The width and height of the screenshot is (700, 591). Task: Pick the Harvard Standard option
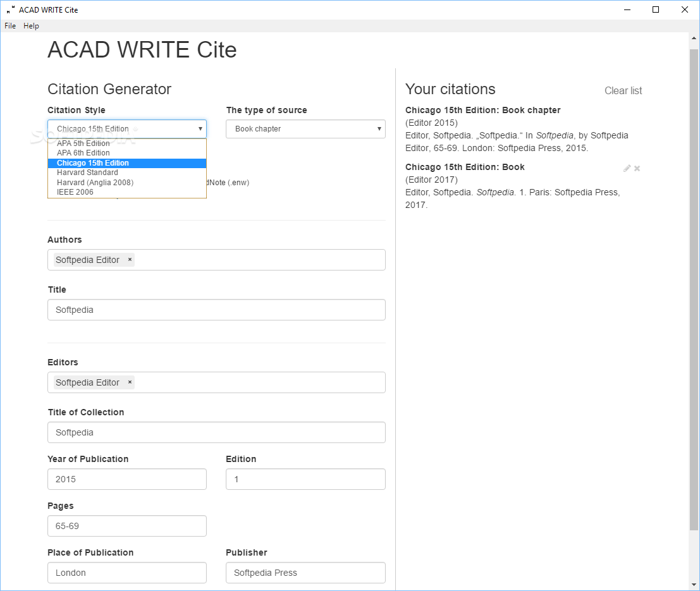(x=87, y=173)
